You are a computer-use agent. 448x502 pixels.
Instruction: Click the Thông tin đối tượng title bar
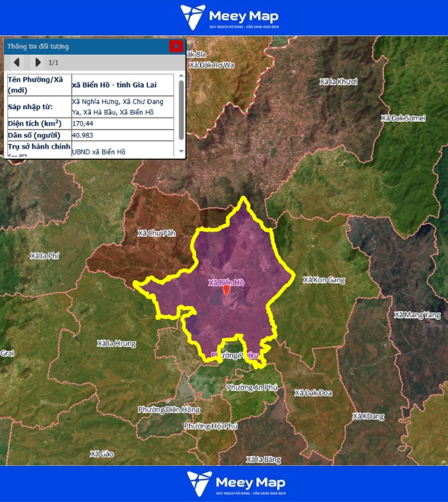tap(83, 46)
